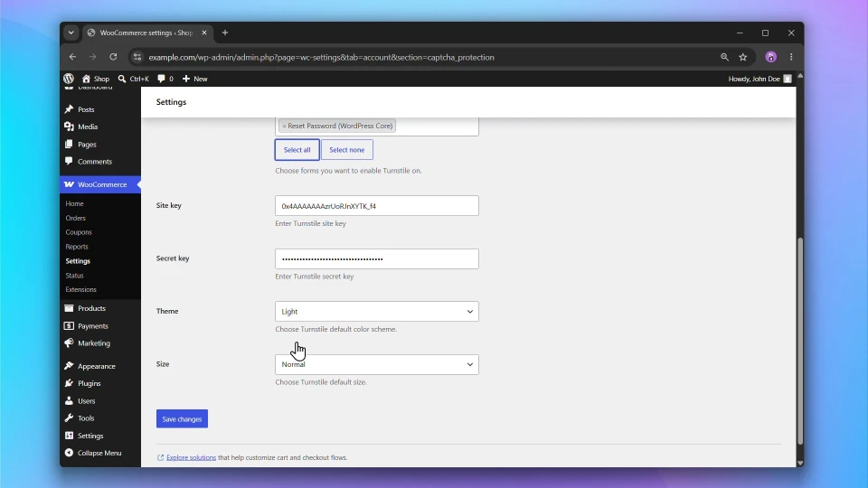Open the zoom magnifier icon in address bar
This screenshot has height=488, width=868.
coord(724,57)
